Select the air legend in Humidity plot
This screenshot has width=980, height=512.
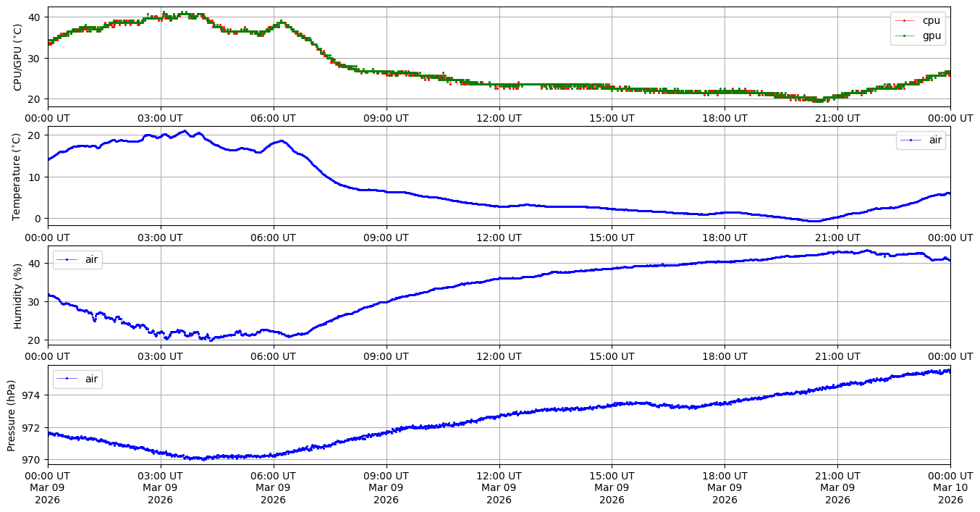pyautogui.click(x=92, y=259)
